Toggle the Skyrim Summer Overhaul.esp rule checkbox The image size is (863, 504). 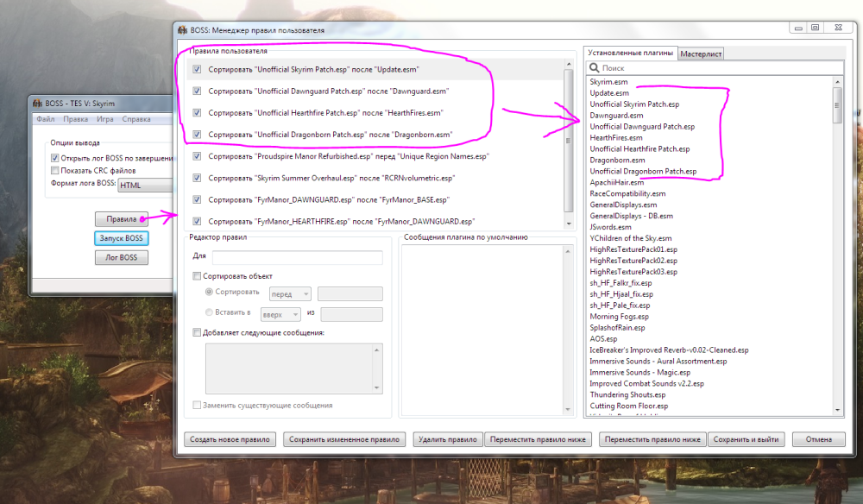tap(197, 178)
